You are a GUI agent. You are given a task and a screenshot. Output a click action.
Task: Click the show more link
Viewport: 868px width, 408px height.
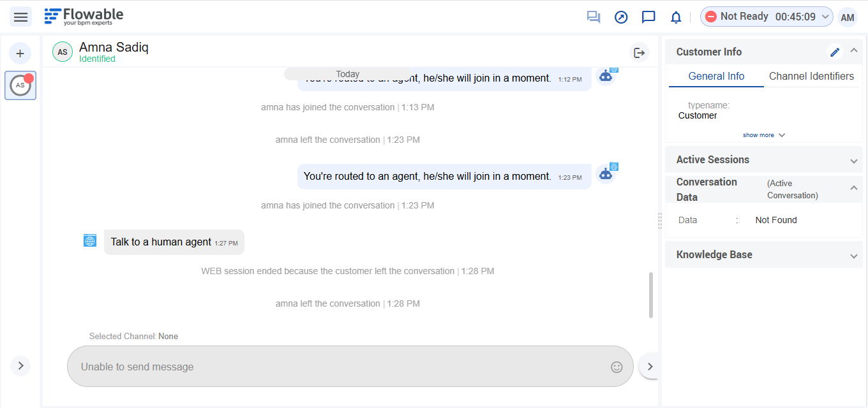(763, 135)
